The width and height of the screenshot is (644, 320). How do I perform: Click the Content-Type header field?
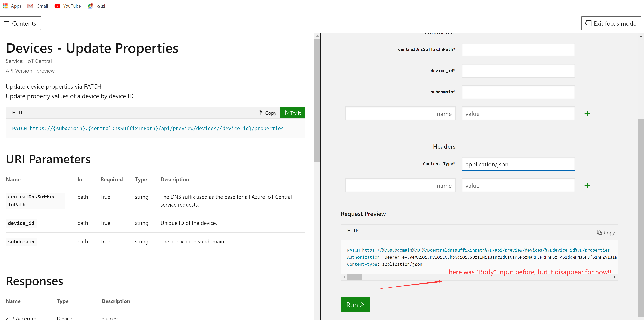(518, 164)
